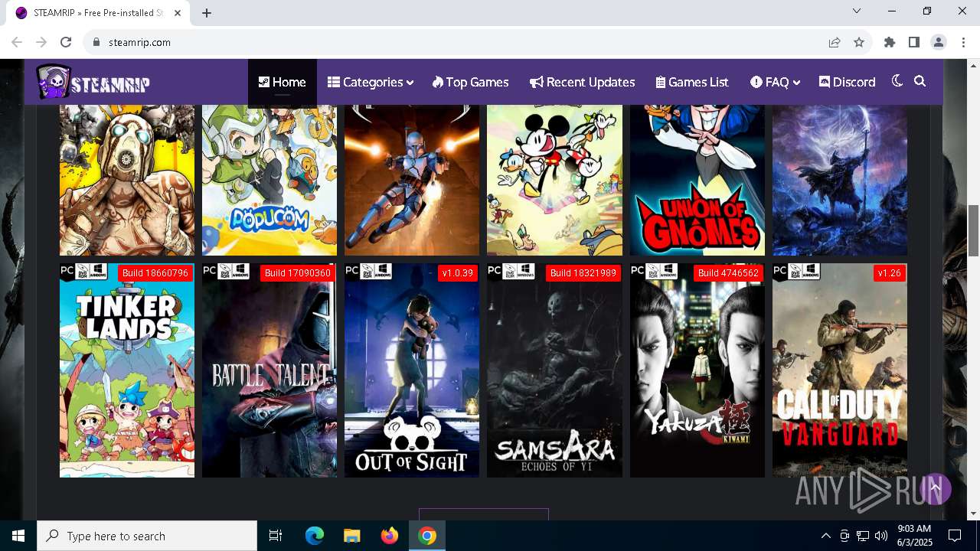Click the taskbar search box
The height and width of the screenshot is (551, 980).
147,536
